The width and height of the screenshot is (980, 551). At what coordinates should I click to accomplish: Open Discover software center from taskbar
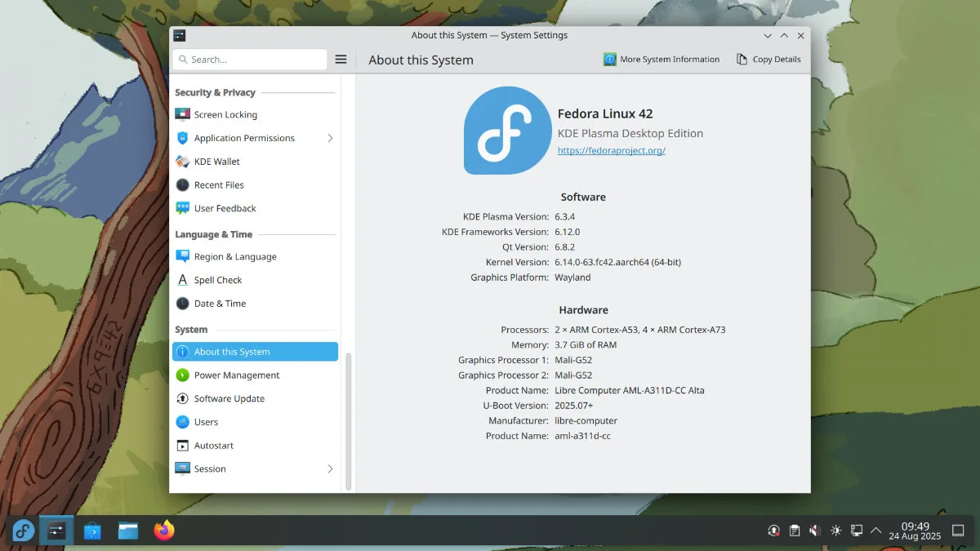[92, 531]
